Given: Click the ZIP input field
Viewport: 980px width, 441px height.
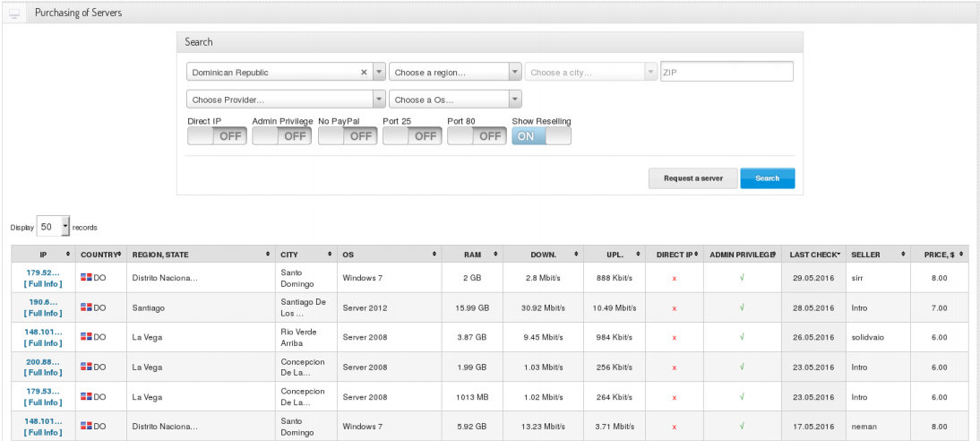Looking at the screenshot, I should 726,73.
